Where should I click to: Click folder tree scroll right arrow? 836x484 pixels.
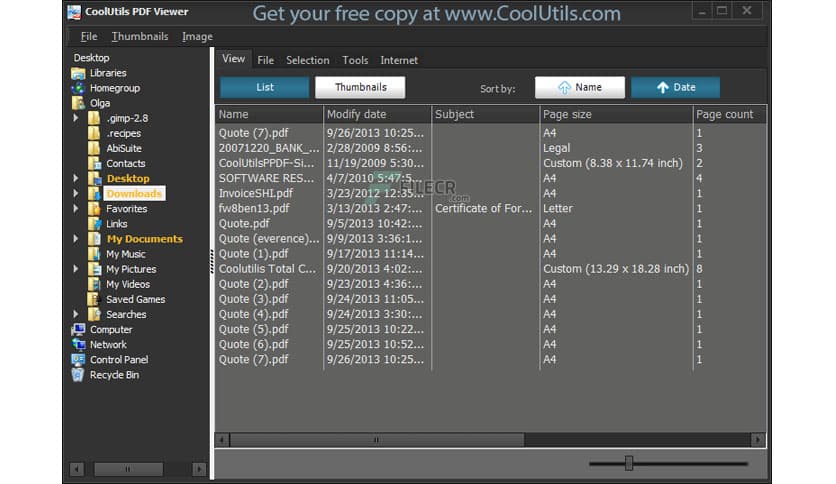199,469
